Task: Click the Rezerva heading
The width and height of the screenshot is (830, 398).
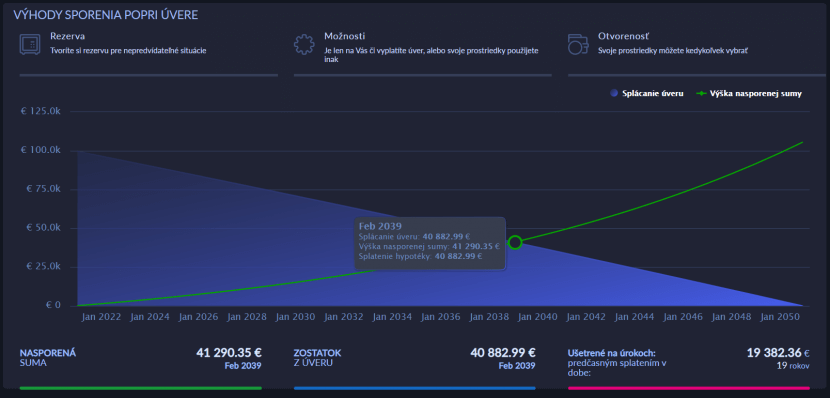Action: pyautogui.click(x=68, y=37)
